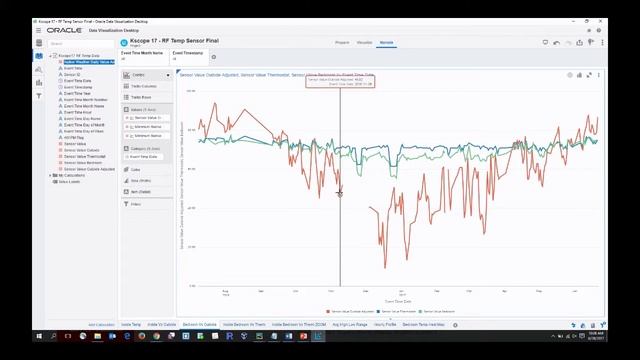Open the R application on the taskbar
The image size is (640, 360).
click(229, 336)
